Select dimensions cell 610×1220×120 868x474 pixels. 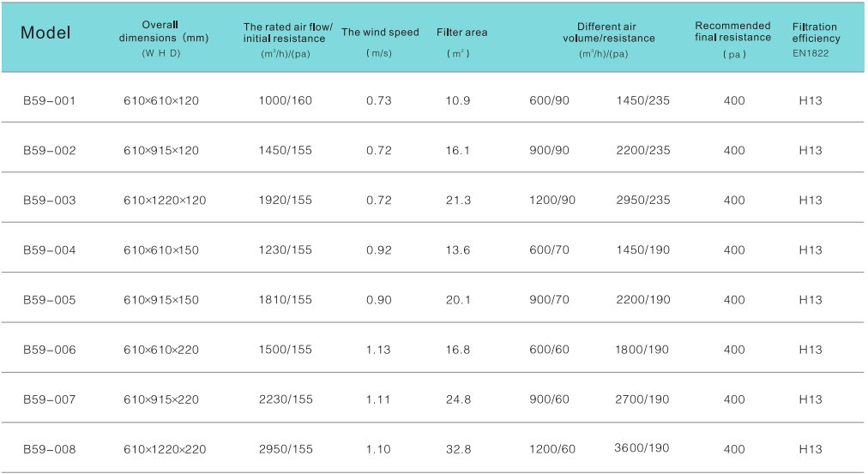165,201
